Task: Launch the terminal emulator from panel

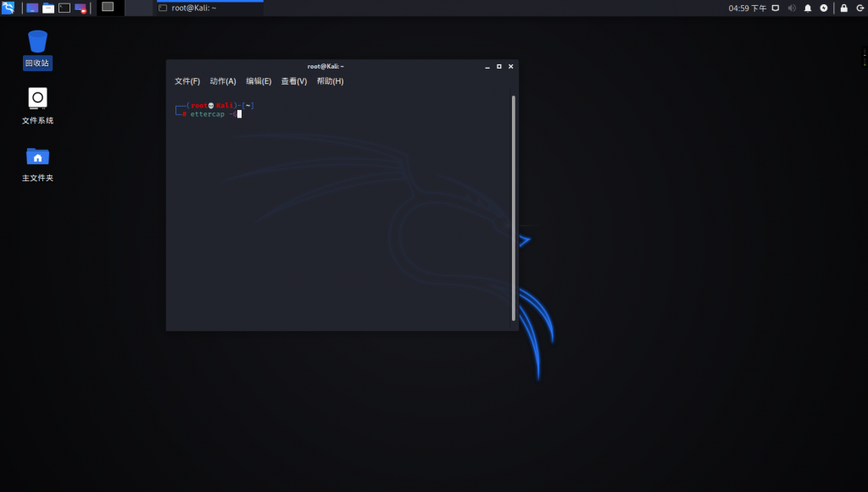Action: click(64, 8)
